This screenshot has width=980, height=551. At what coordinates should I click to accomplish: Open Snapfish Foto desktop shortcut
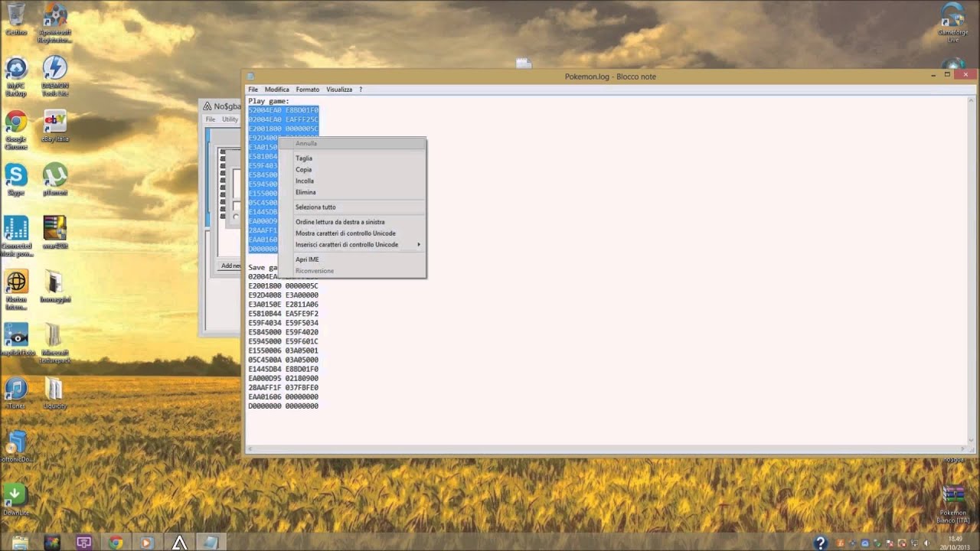pos(18,339)
